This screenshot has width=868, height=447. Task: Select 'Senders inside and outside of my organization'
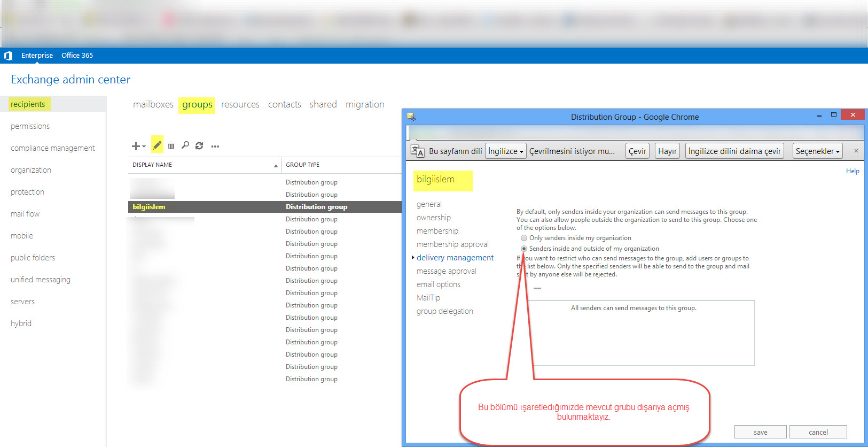[524, 249]
